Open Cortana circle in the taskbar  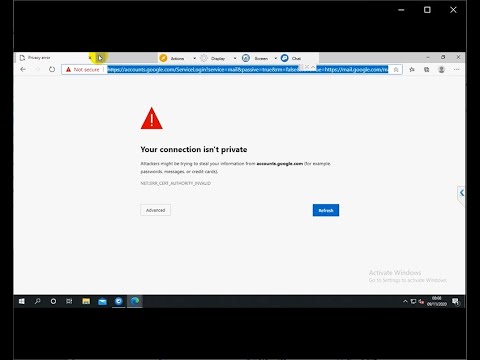[x=53, y=301]
